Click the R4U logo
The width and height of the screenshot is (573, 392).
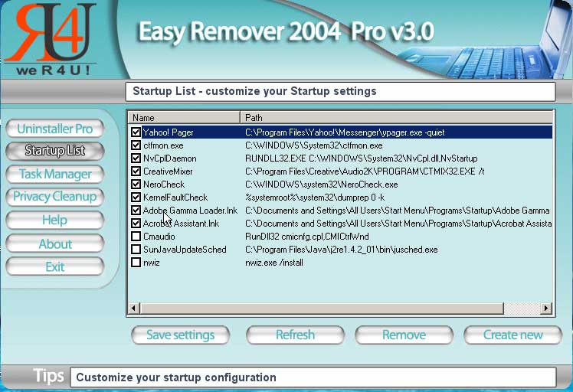click(x=51, y=38)
